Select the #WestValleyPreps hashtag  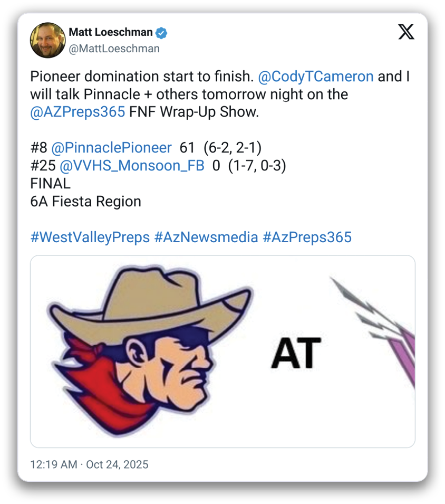90,237
